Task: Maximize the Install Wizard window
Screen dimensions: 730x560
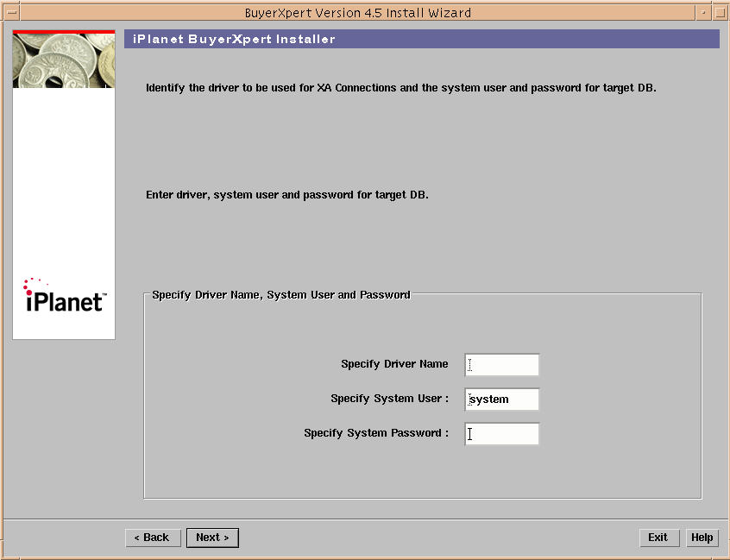Action: pyautogui.click(x=720, y=13)
